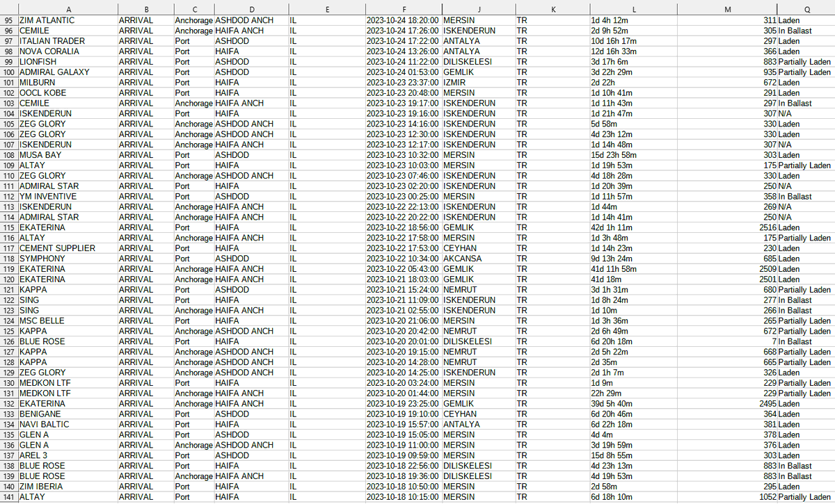Click MSC BELLE cell
Viewport: 835px width, 504px height.
click(68, 321)
